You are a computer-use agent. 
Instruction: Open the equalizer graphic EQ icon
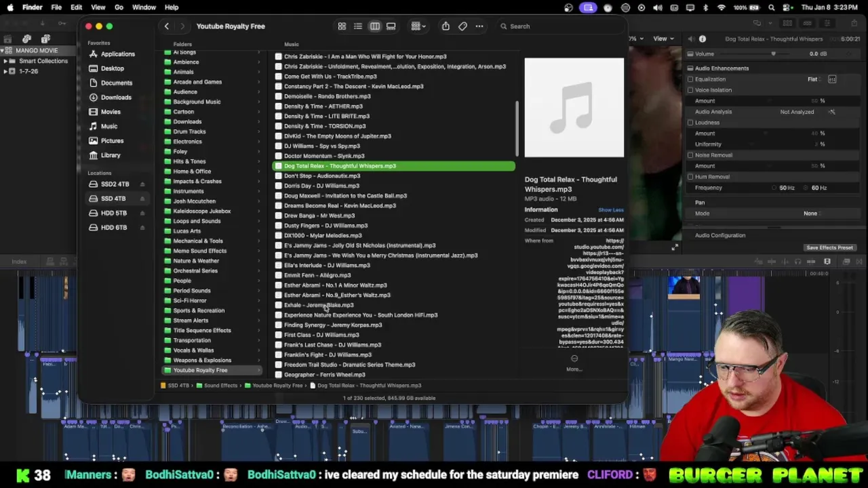coord(832,79)
